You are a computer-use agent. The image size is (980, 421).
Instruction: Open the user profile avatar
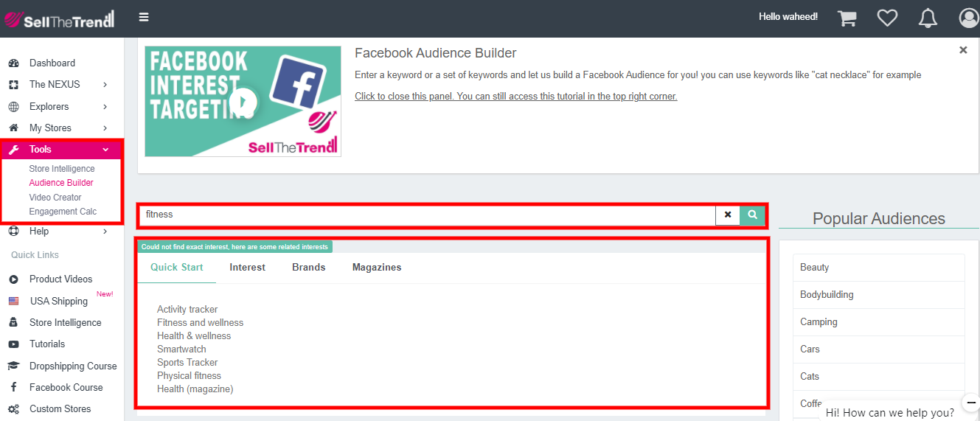click(x=968, y=18)
